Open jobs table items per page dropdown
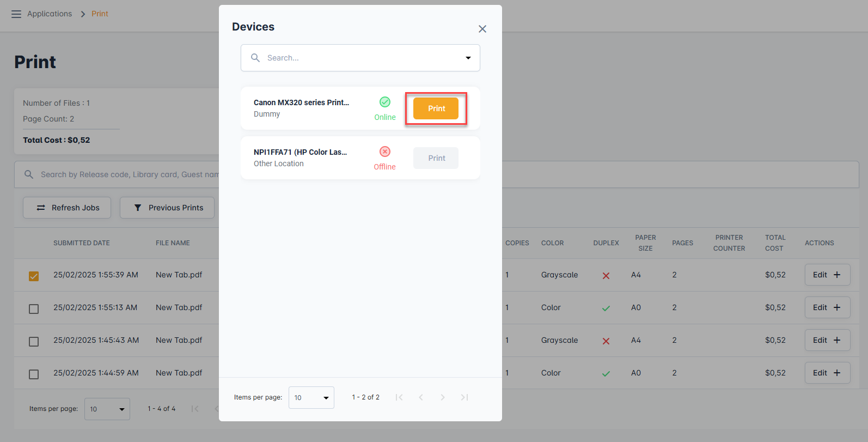Viewport: 868px width, 442px height. [x=107, y=409]
